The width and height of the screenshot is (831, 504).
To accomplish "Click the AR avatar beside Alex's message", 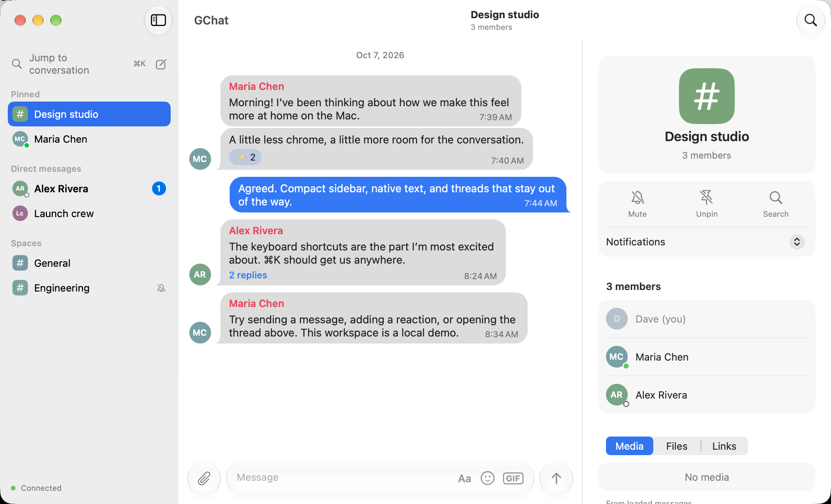I will tap(200, 274).
